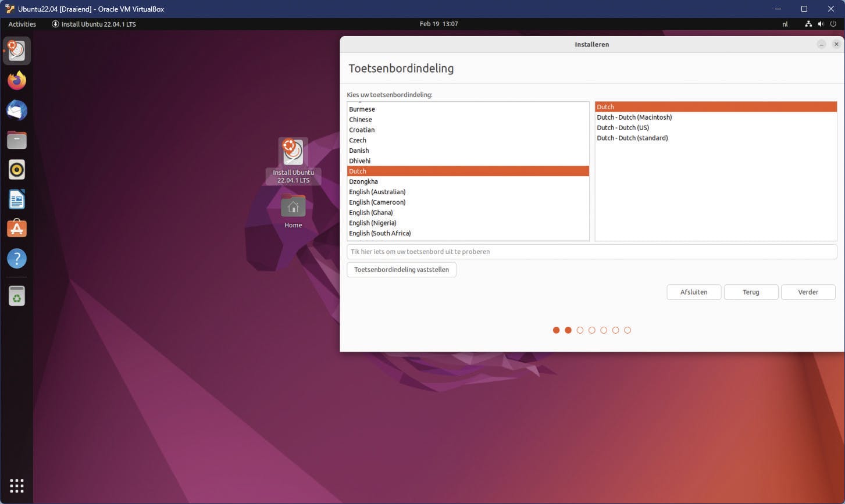Select Dhivehi in the layout list
The image size is (845, 504).
[468, 161]
